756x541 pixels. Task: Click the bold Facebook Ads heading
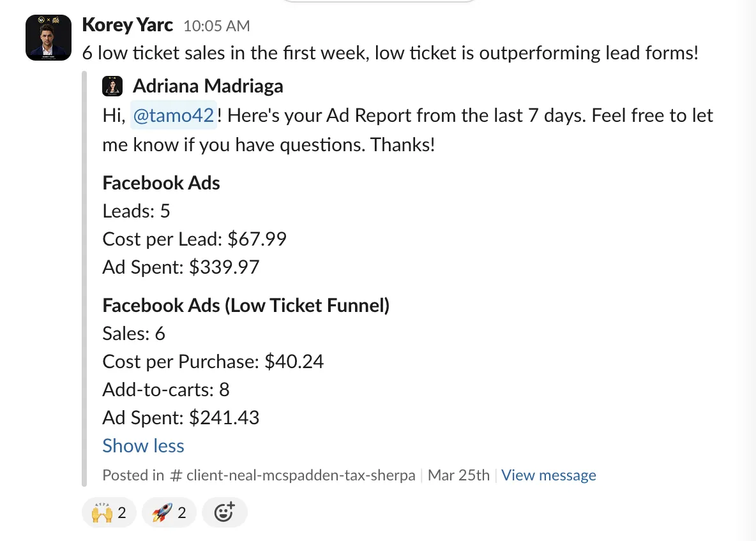click(x=161, y=183)
